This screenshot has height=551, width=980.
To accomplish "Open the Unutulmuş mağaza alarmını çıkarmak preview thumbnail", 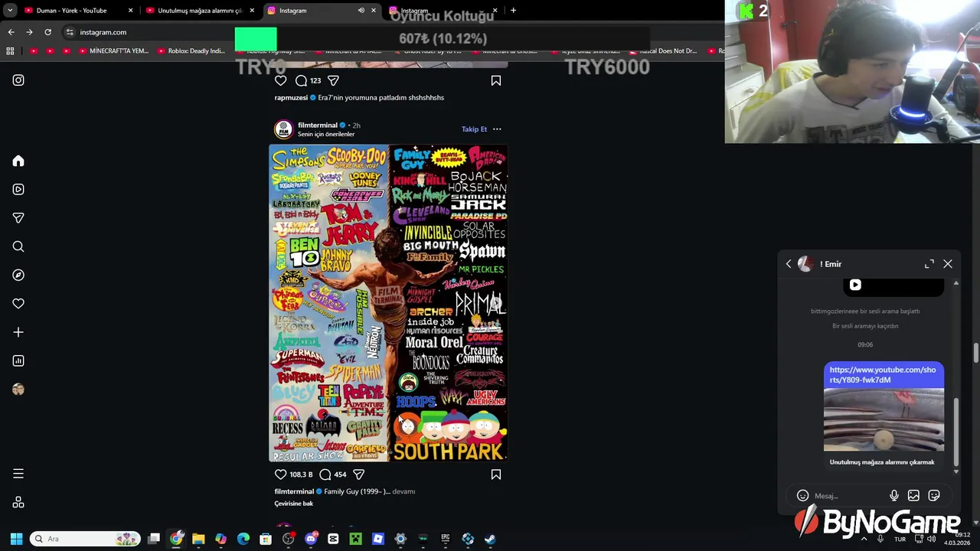I will [884, 420].
